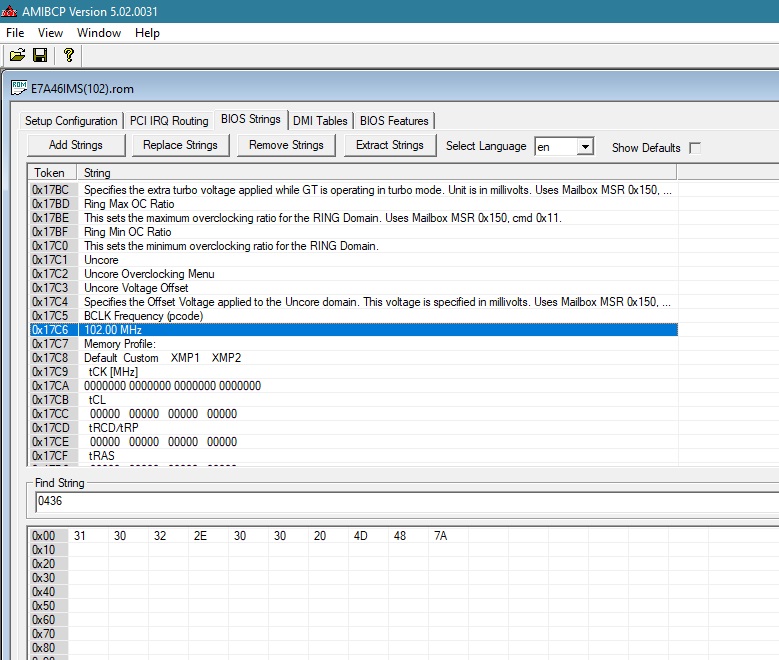Click the Add Strings button
This screenshot has width=779, height=660.
[x=76, y=145]
